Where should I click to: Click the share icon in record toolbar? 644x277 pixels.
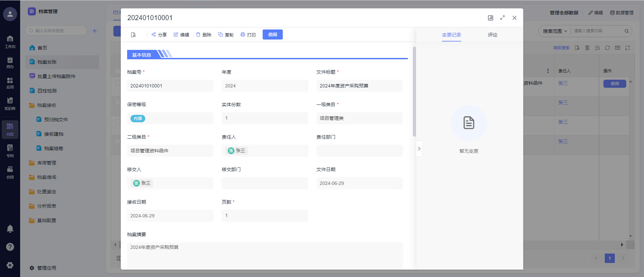pyautogui.click(x=154, y=34)
